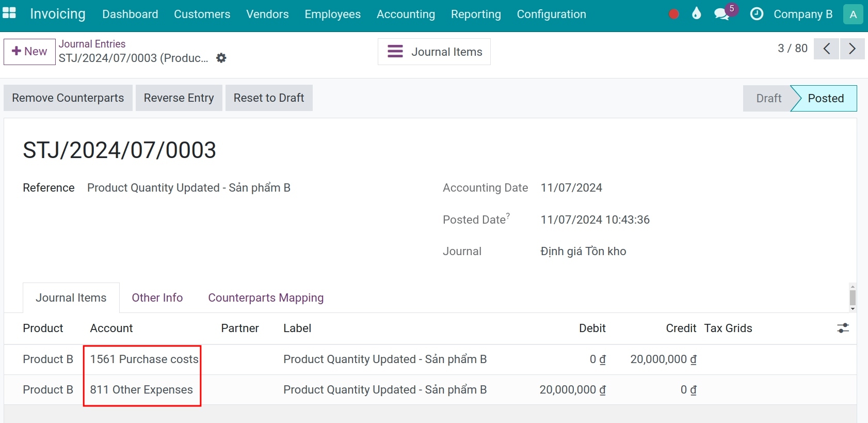Image resolution: width=868 pixels, height=423 pixels.
Task: Open the Company B switcher
Action: coord(803,14)
